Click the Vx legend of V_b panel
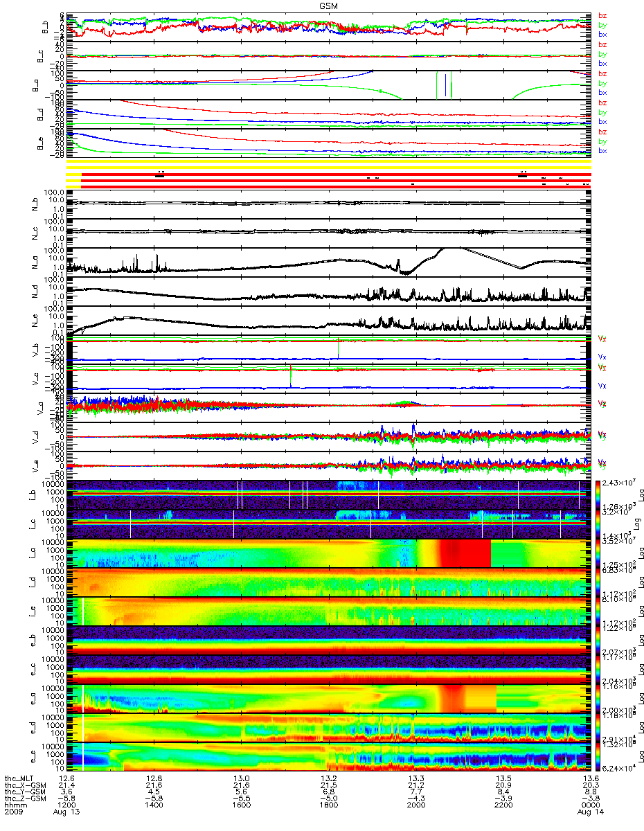The height and width of the screenshot is (831, 644). [x=602, y=357]
